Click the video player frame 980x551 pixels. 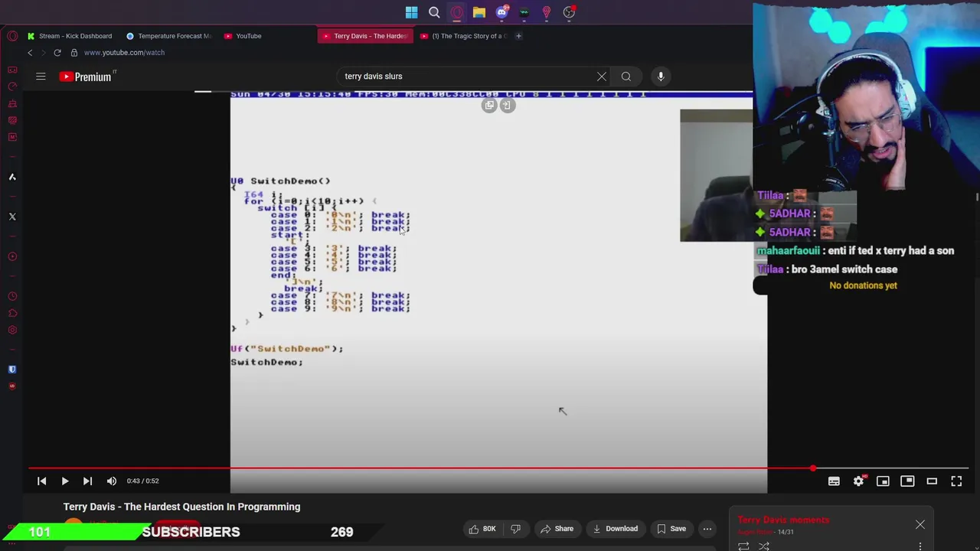pos(498,291)
